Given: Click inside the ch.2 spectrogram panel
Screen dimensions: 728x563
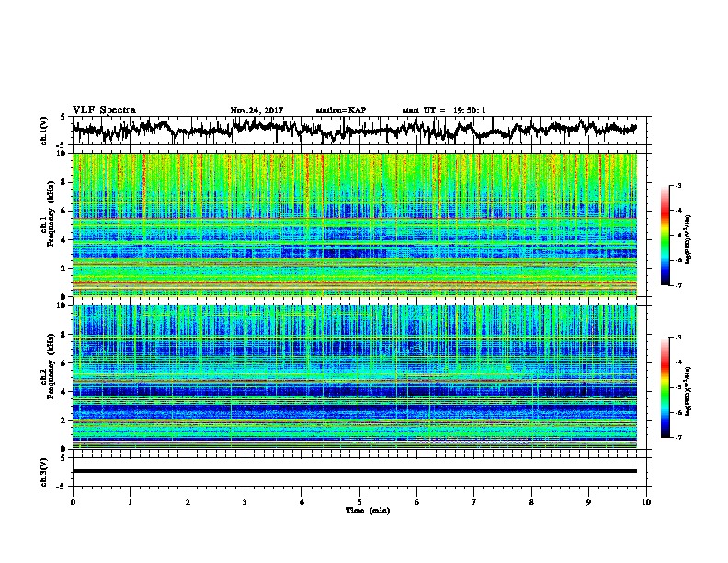Looking at the screenshot, I should pyautogui.click(x=355, y=377).
